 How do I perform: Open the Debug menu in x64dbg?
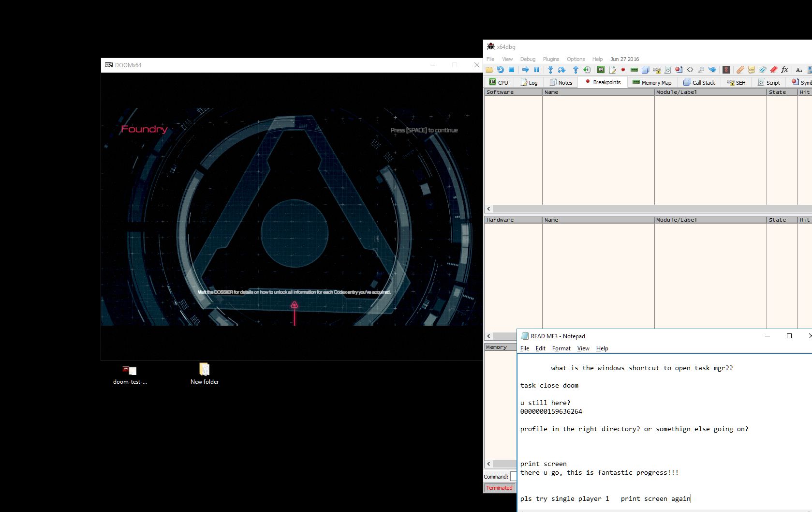[528, 59]
